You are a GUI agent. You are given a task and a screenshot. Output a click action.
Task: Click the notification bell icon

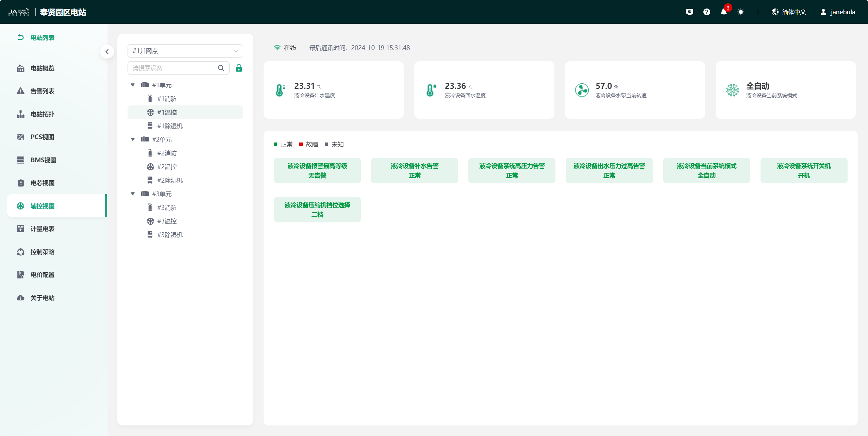coord(723,12)
